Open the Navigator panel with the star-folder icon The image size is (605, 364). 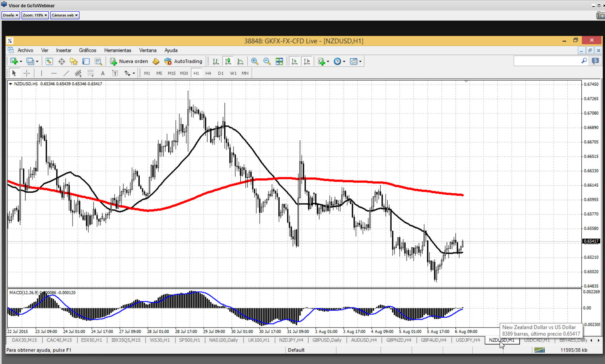pyautogui.click(x=74, y=61)
